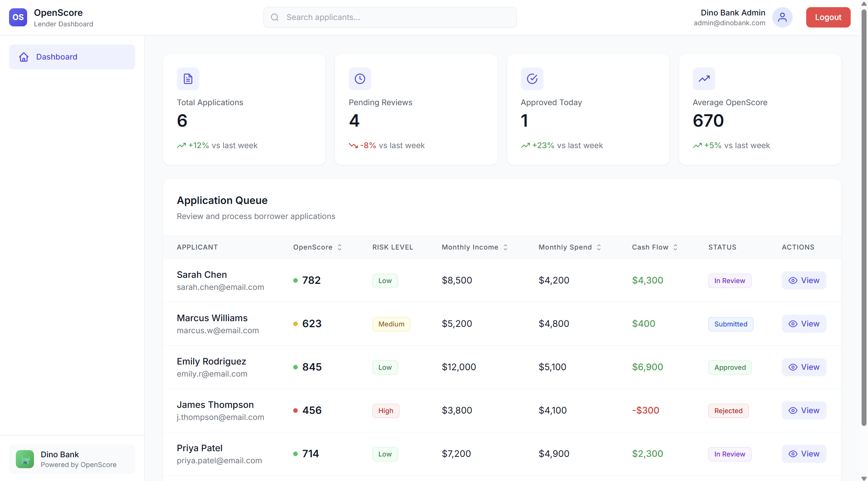The height and width of the screenshot is (481, 868).
Task: Click the Approved Today checkmark icon
Action: tap(532, 79)
